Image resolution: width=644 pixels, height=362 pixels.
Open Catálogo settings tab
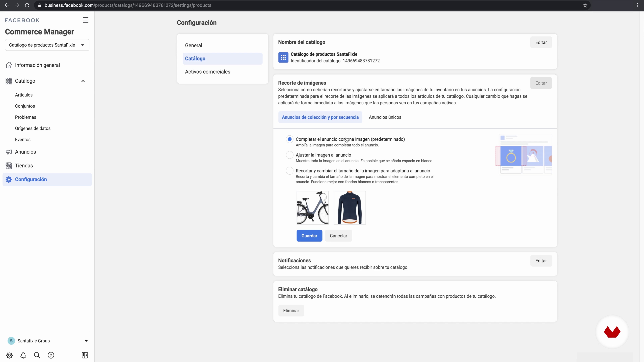(x=223, y=58)
